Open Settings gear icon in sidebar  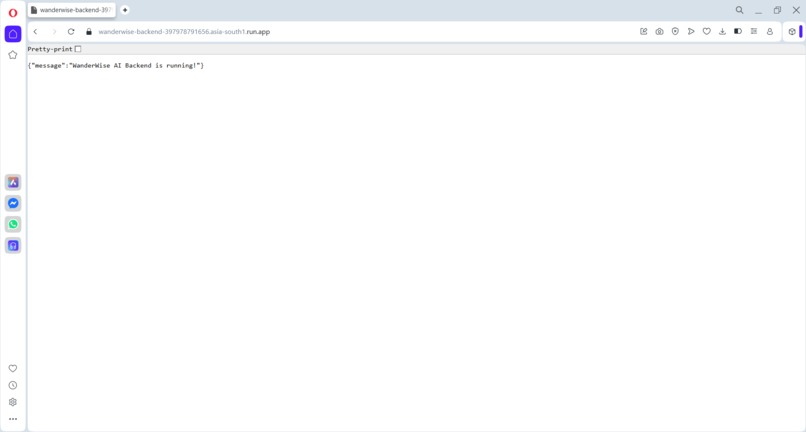tap(13, 402)
